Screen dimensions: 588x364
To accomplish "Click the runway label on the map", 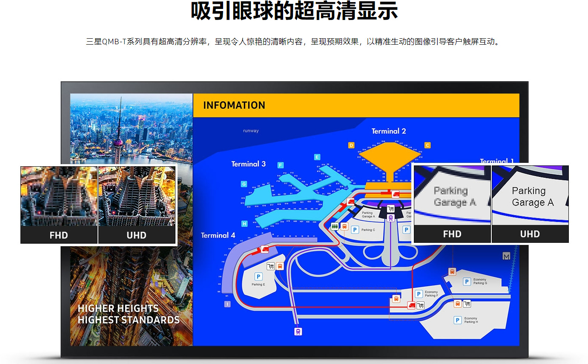I will 251,131.
